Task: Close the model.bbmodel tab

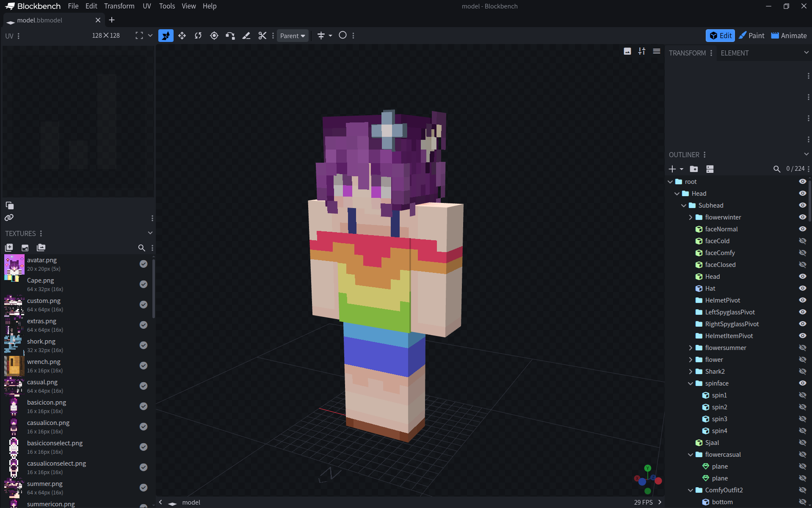Action: tap(98, 20)
